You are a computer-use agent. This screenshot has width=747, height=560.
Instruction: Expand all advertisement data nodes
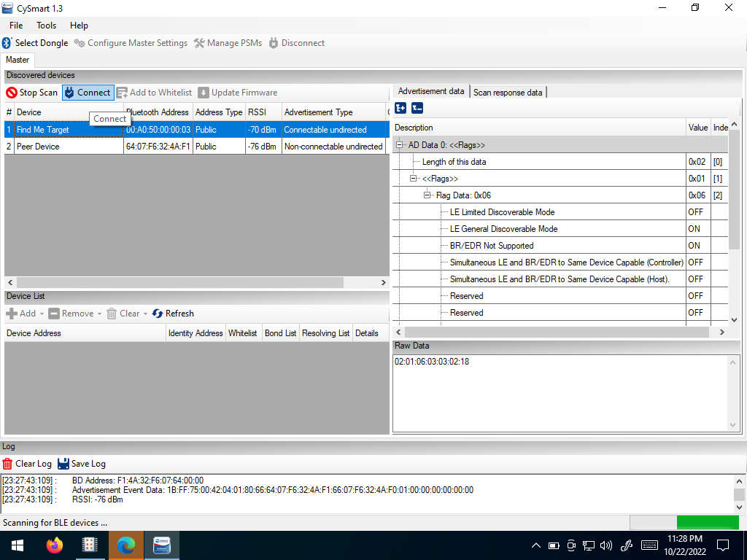pyautogui.click(x=400, y=108)
